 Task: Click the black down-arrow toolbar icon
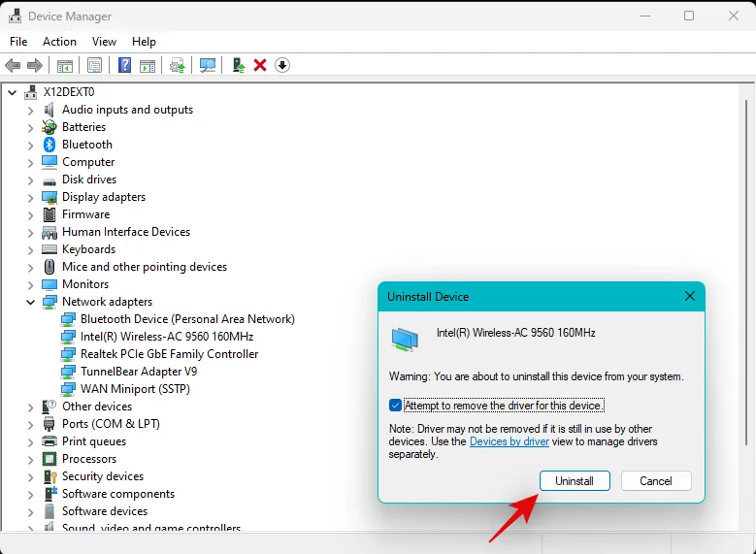click(x=282, y=65)
